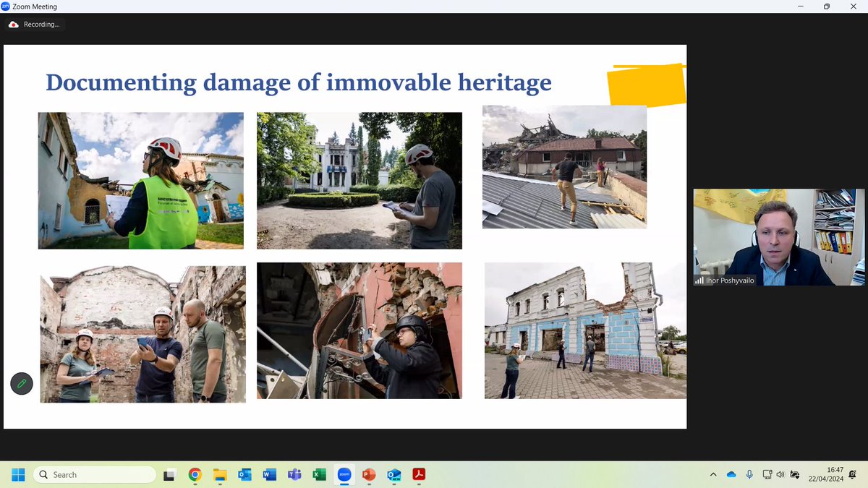The image size is (868, 488).
Task: Expand the hidden system tray icons chevron
Action: tap(713, 474)
